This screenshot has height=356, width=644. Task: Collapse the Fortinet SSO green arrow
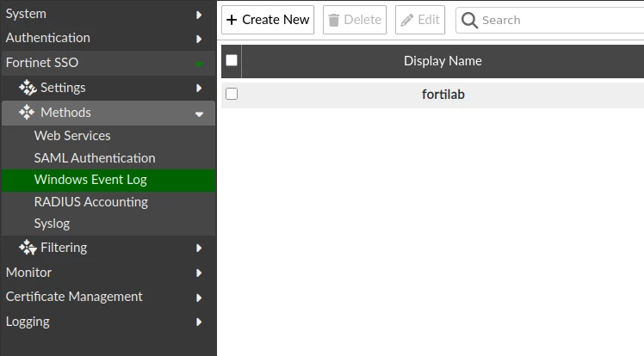tap(199, 64)
